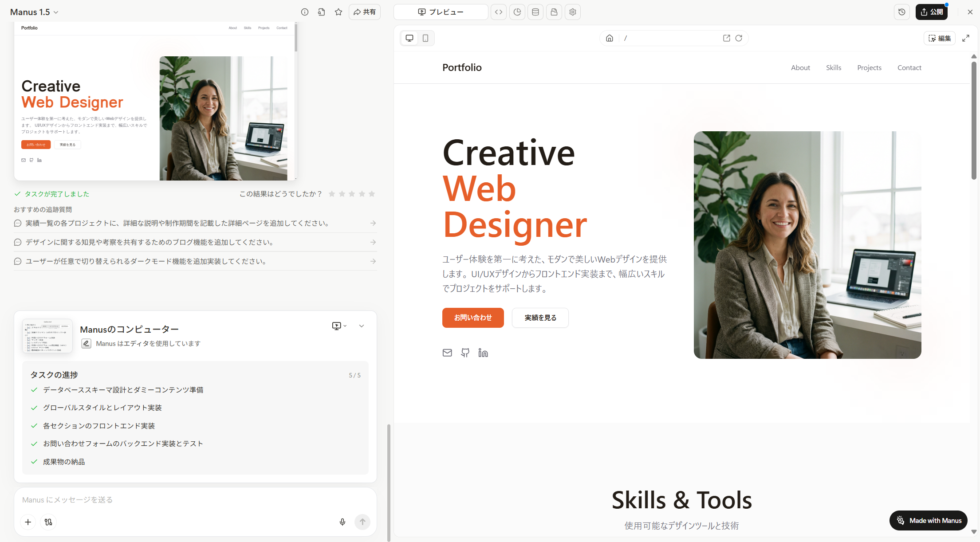Open the Manus 1.5 model dropdown

point(34,12)
